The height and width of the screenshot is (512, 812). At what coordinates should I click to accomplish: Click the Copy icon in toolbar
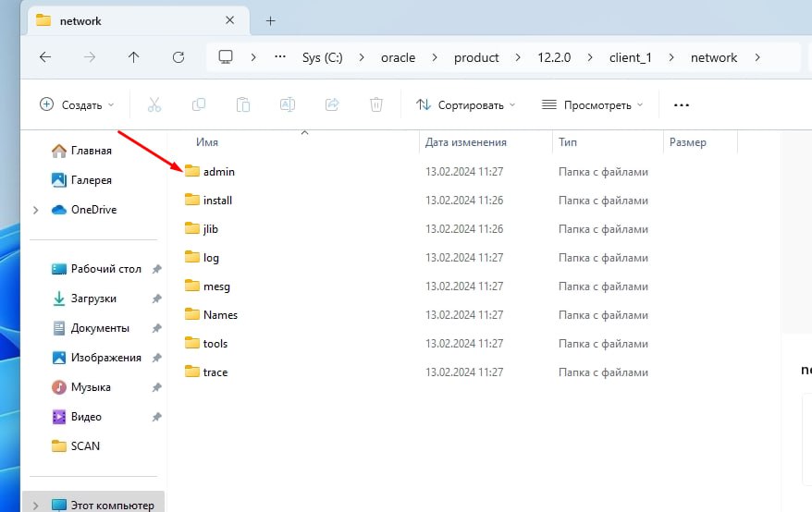pos(199,105)
